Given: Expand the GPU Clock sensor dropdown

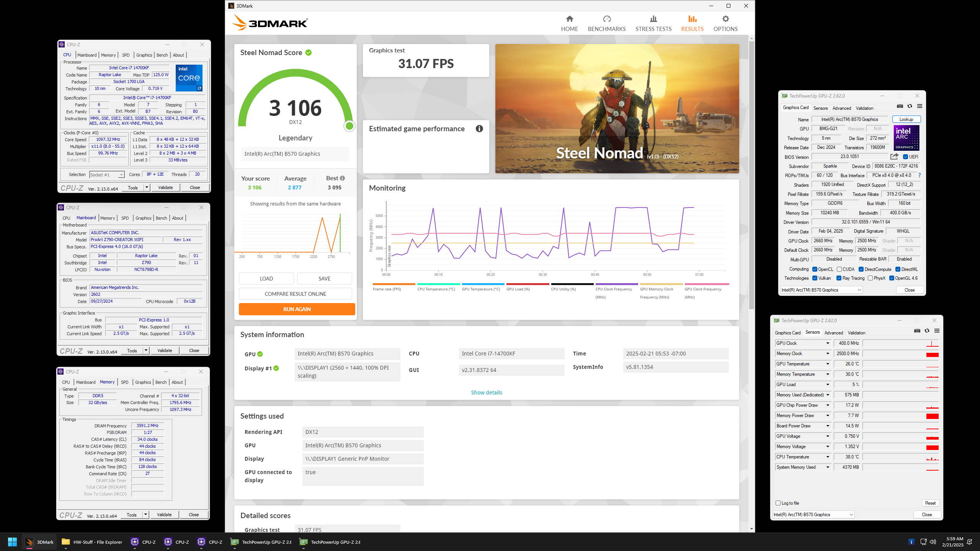Looking at the screenshot, I should [828, 343].
